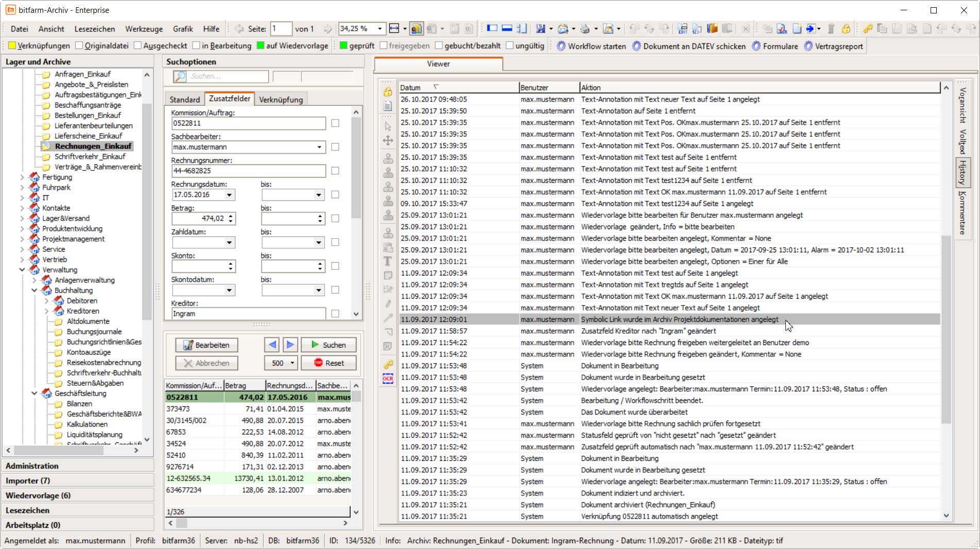This screenshot has width=980, height=549.
Task: Click the history list vertical scrollbar
Action: click(946, 330)
